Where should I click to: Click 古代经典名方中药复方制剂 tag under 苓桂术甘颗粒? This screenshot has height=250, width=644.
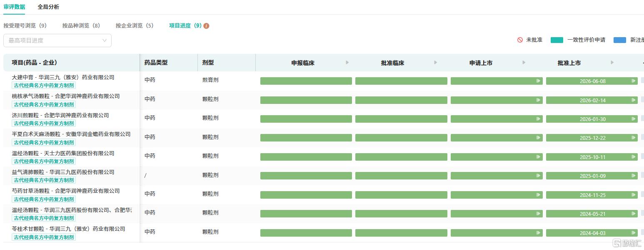click(x=44, y=237)
